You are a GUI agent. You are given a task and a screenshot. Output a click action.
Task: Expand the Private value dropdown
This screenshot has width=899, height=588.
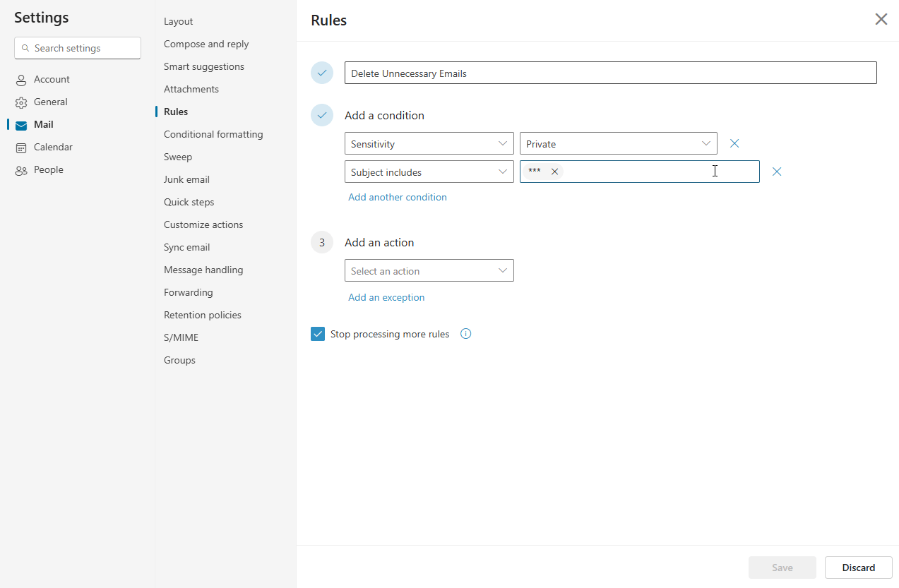coord(618,143)
